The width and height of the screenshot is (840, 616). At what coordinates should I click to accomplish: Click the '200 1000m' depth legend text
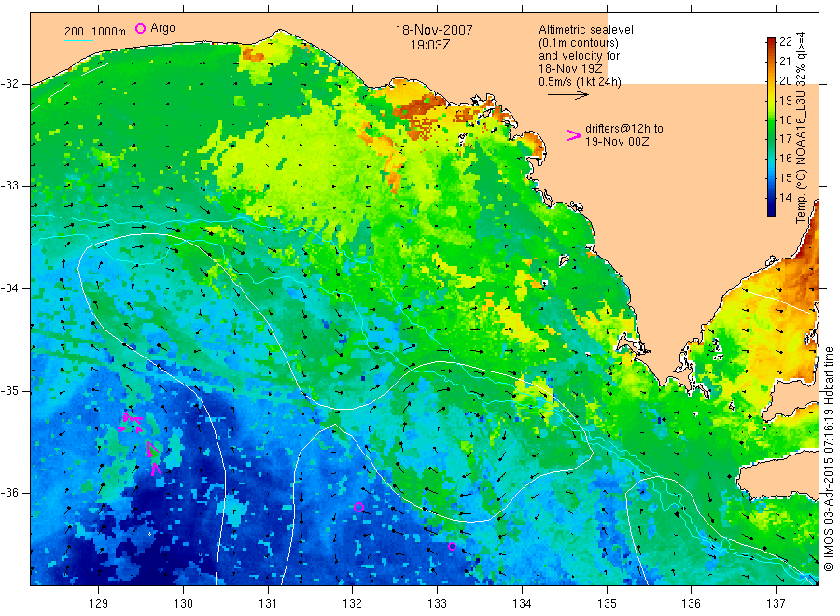95,32
